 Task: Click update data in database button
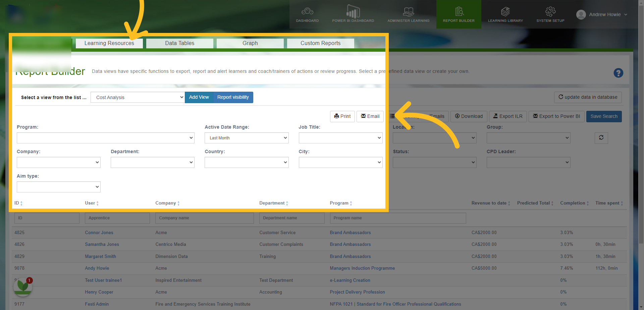588,97
